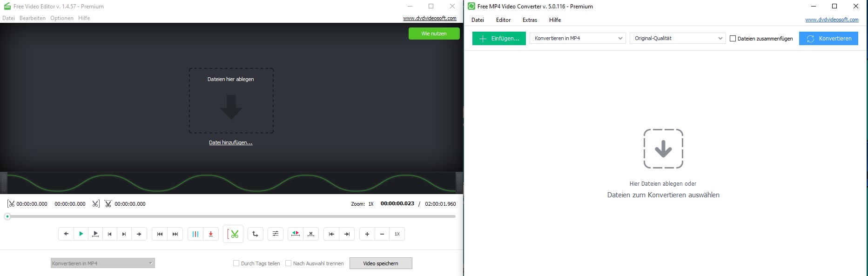Click the MP4 Video Converter title bar app icon

pyautogui.click(x=471, y=6)
